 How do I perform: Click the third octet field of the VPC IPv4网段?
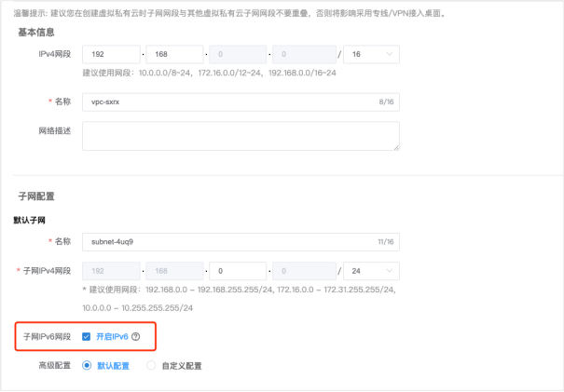pyautogui.click(x=238, y=55)
